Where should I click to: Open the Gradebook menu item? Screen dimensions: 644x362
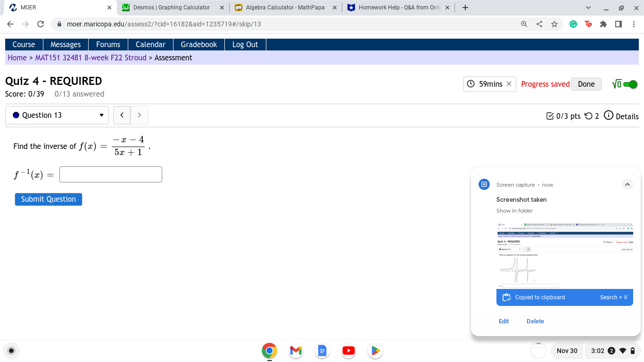198,44
